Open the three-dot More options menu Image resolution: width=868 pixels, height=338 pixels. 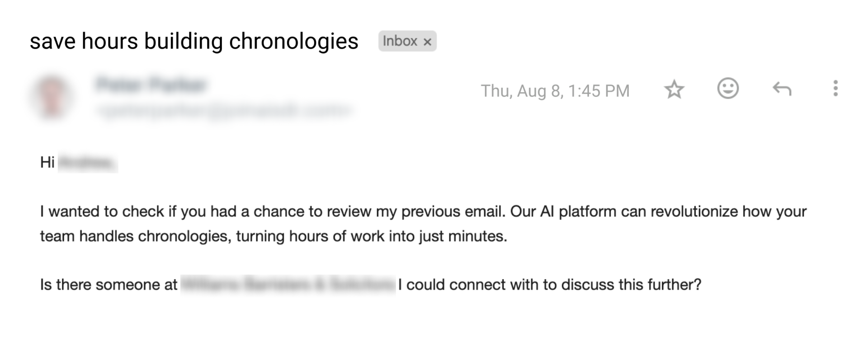pos(835,89)
